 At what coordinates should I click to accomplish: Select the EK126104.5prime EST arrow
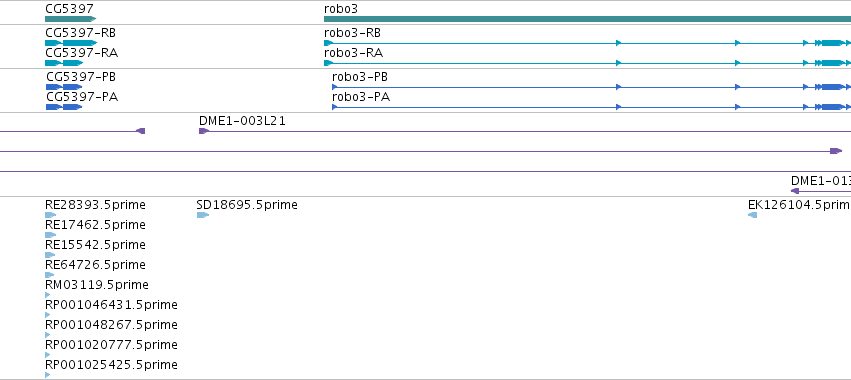click(752, 215)
